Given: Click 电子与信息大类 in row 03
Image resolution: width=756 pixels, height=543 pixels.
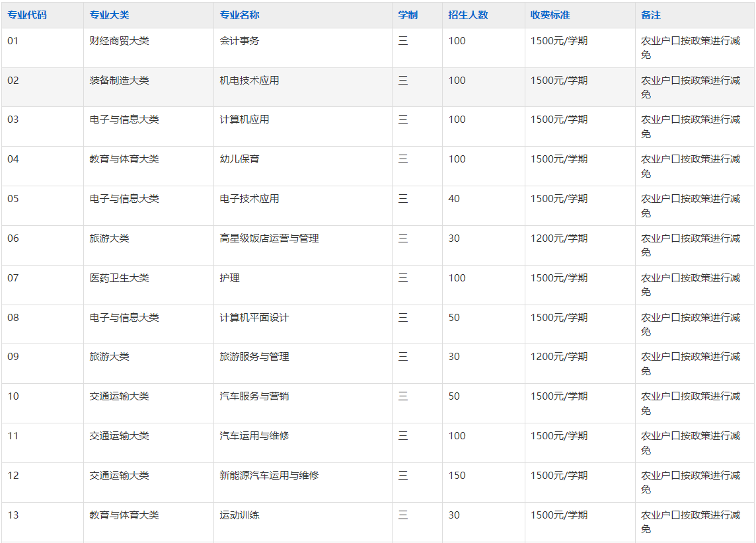Looking at the screenshot, I should [x=124, y=120].
